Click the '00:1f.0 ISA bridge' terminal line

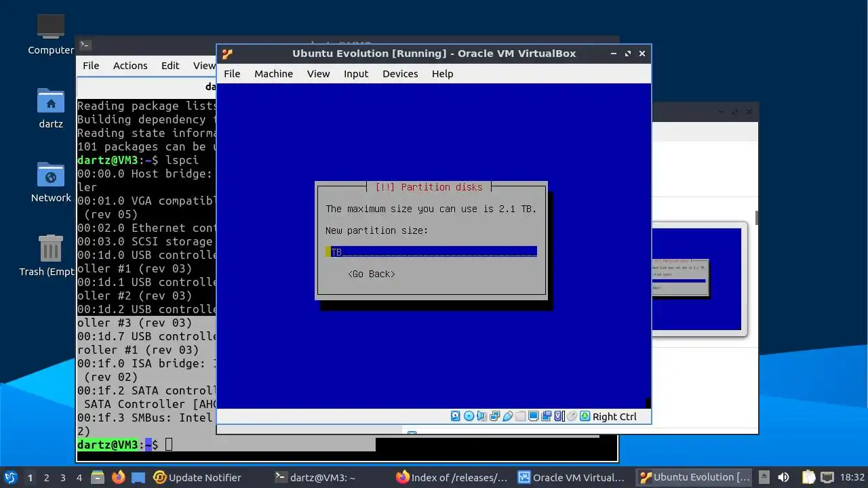click(146, 363)
